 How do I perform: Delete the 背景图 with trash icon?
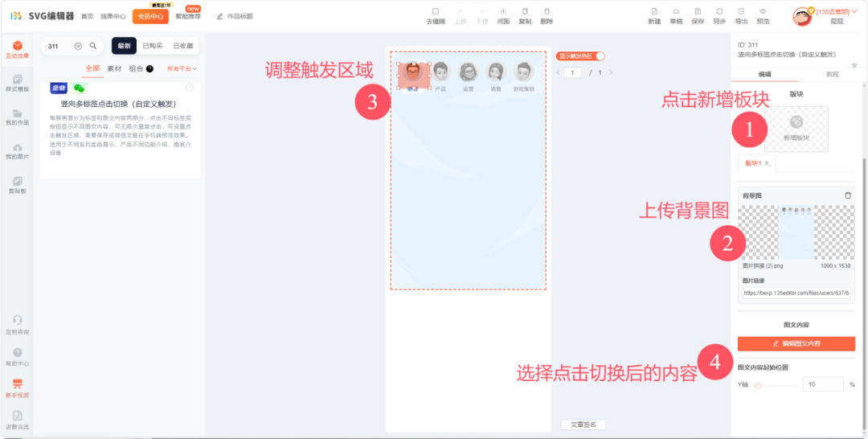click(x=848, y=195)
